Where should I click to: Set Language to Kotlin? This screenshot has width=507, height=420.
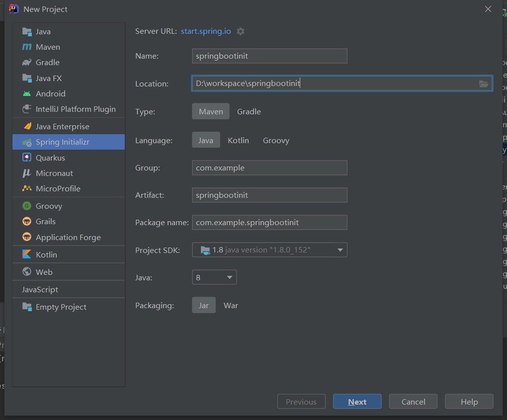click(238, 141)
